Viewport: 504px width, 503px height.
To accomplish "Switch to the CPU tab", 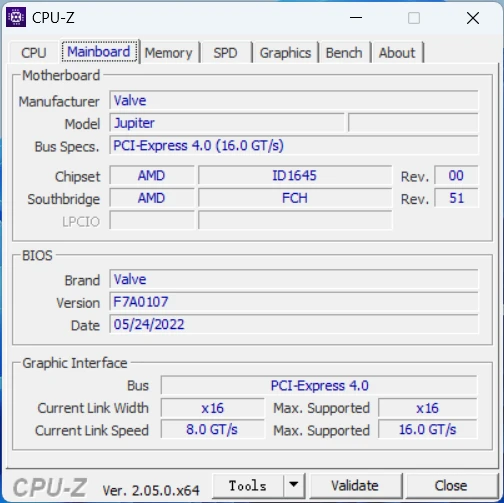I will [x=34, y=53].
